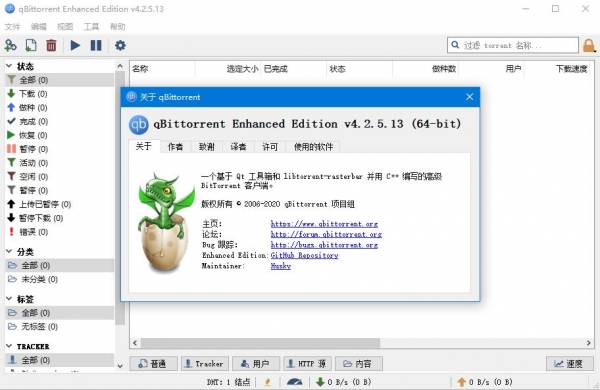This screenshot has width=600, height=390.
Task: Select 错误 (0) status filter
Action: (x=59, y=232)
